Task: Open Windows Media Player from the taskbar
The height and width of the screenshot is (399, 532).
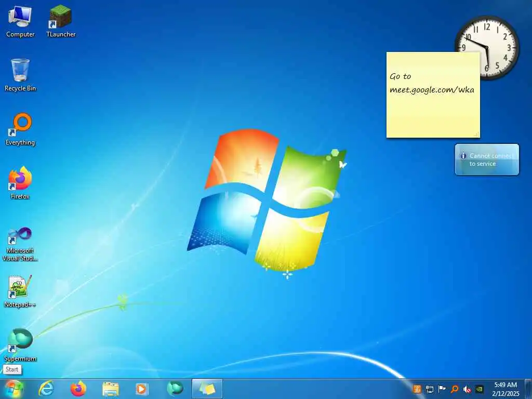Action: click(x=141, y=389)
